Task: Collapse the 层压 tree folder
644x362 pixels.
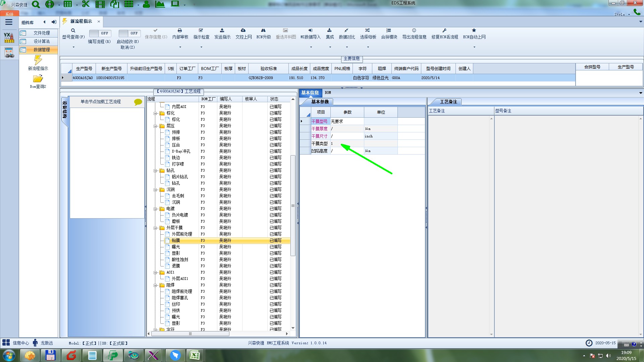Action: tap(156, 126)
